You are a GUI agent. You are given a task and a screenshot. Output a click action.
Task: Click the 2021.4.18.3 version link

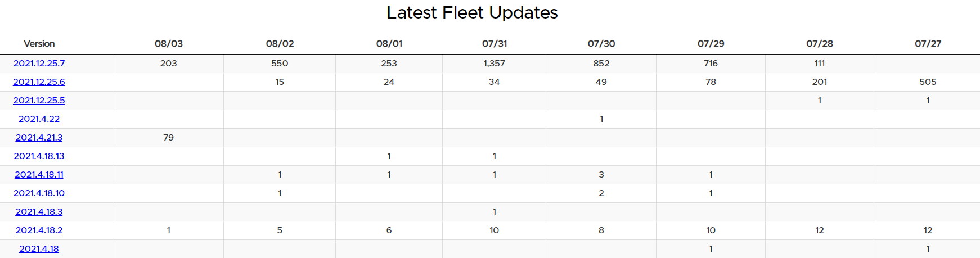39,212
